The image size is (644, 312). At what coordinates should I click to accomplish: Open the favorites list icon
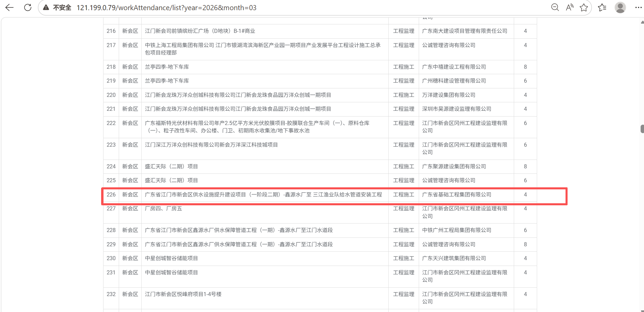(602, 7)
